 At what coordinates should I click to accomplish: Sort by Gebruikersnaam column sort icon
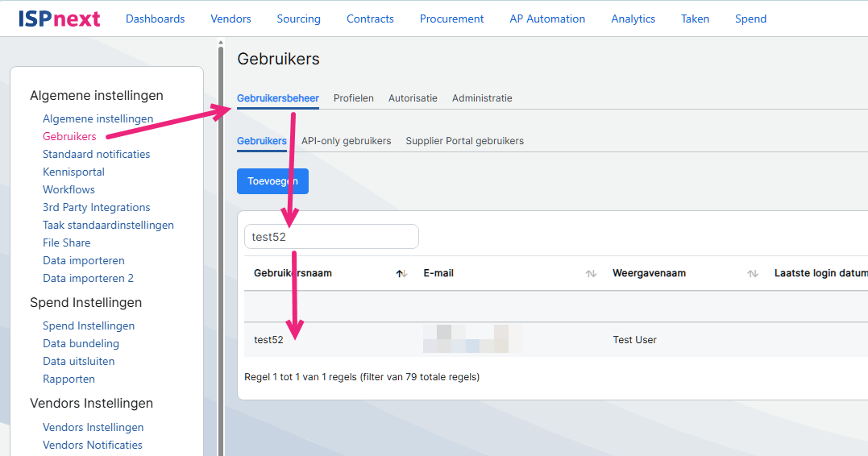click(401, 274)
